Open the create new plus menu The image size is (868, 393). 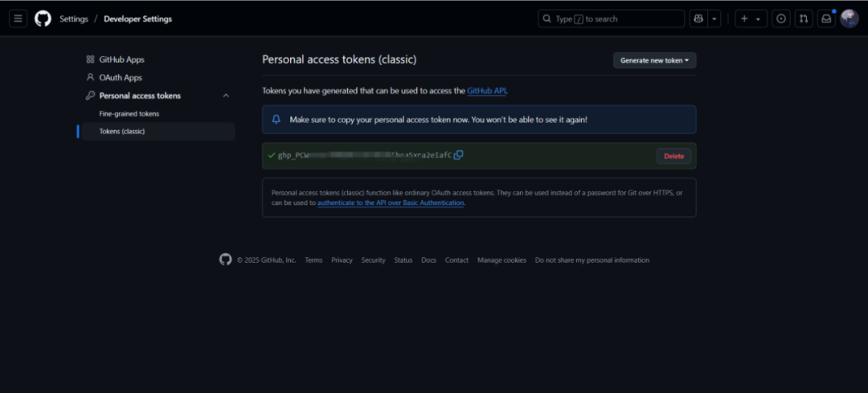click(751, 18)
